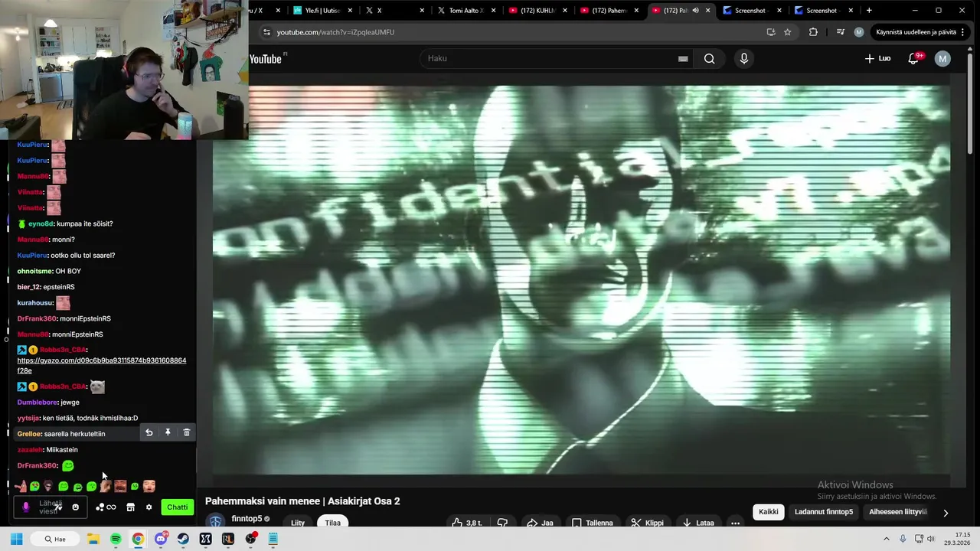Click the Klippi clip button
Viewport: 980px width, 551px height.
(648, 523)
